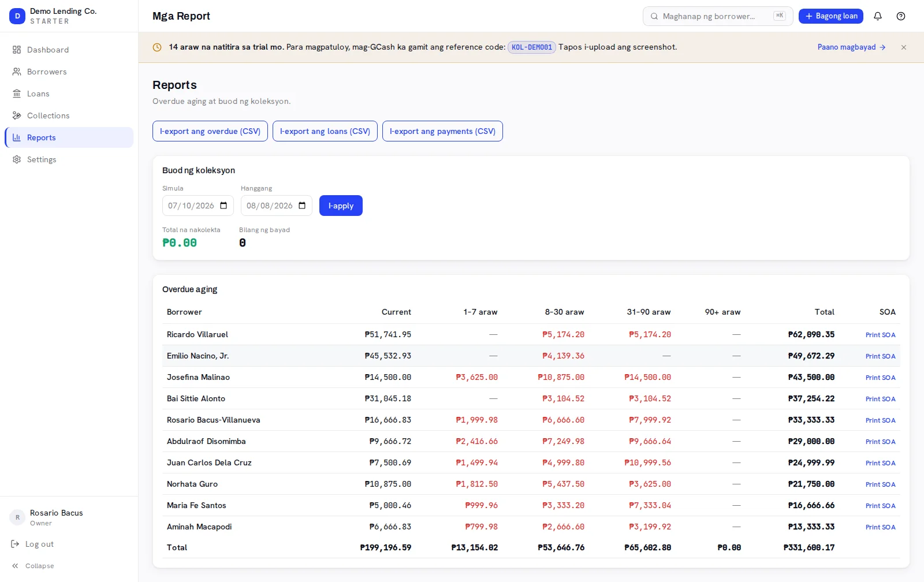Click the Current column header
This screenshot has width=924, height=582.
tap(396, 312)
